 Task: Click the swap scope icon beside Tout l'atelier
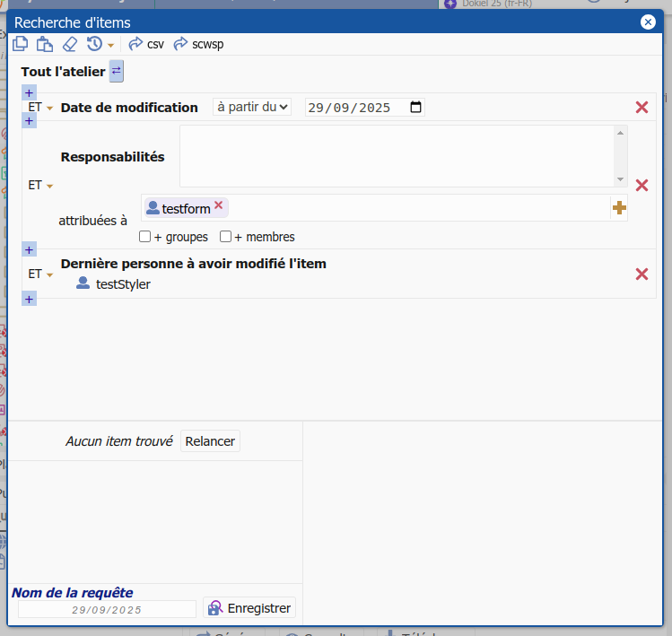click(x=117, y=70)
